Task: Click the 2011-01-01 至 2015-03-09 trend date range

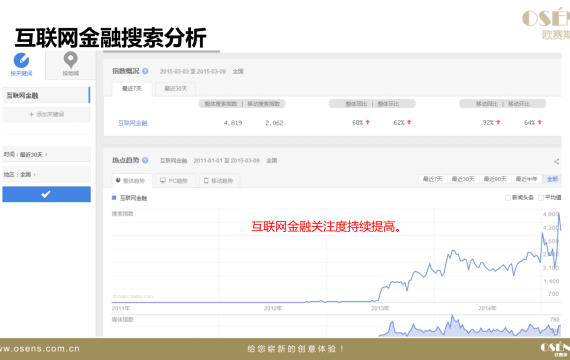Action: click(226, 160)
